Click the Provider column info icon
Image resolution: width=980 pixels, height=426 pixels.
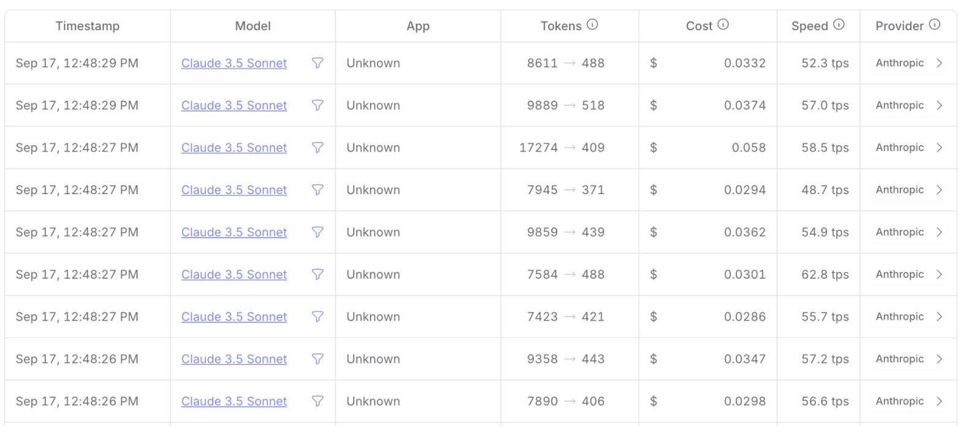click(x=935, y=24)
